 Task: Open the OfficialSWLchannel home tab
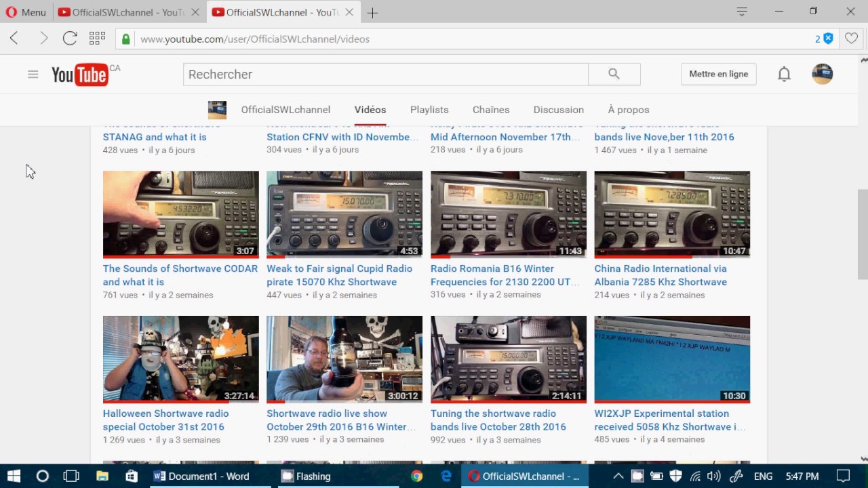tap(285, 110)
